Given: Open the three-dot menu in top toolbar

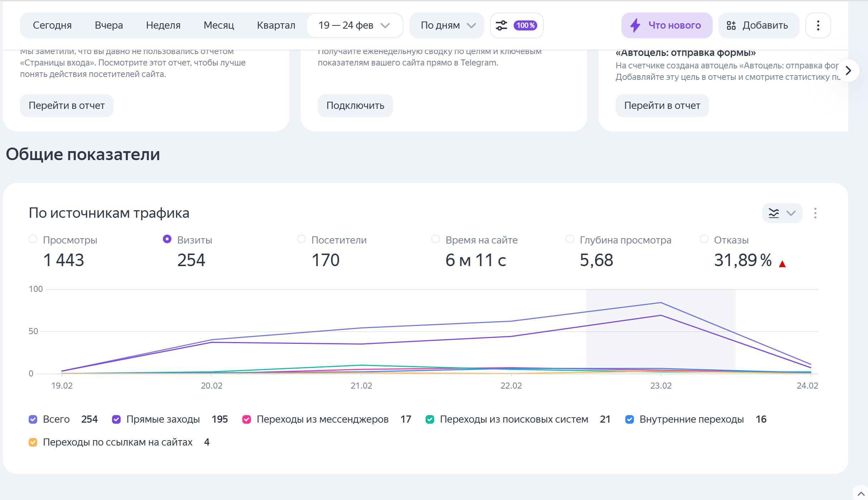Looking at the screenshot, I should click(x=818, y=25).
